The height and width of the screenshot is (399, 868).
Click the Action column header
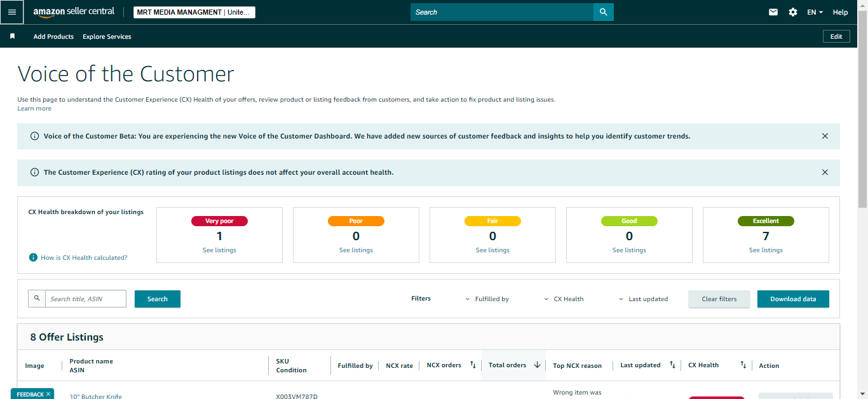(x=769, y=365)
